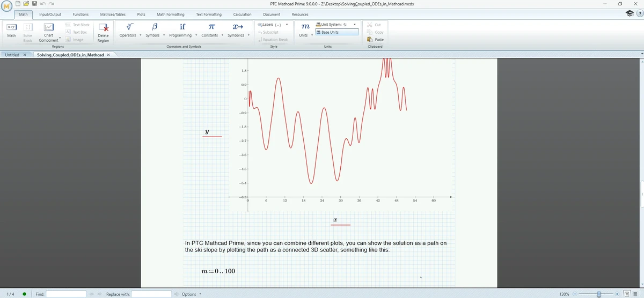Image resolution: width=644 pixels, height=298 pixels.
Task: Open the help question mark icon
Action: tap(639, 14)
